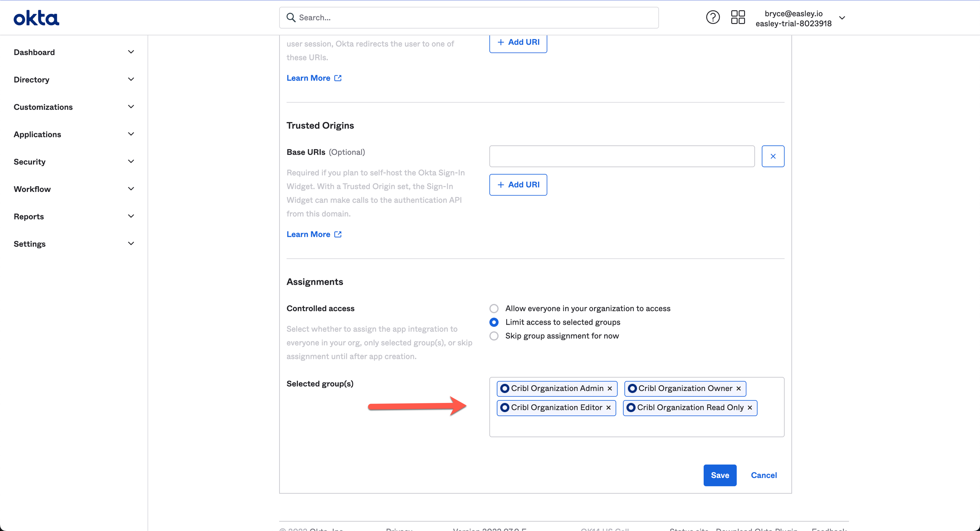
Task: Cancel the current changes
Action: pyautogui.click(x=764, y=475)
